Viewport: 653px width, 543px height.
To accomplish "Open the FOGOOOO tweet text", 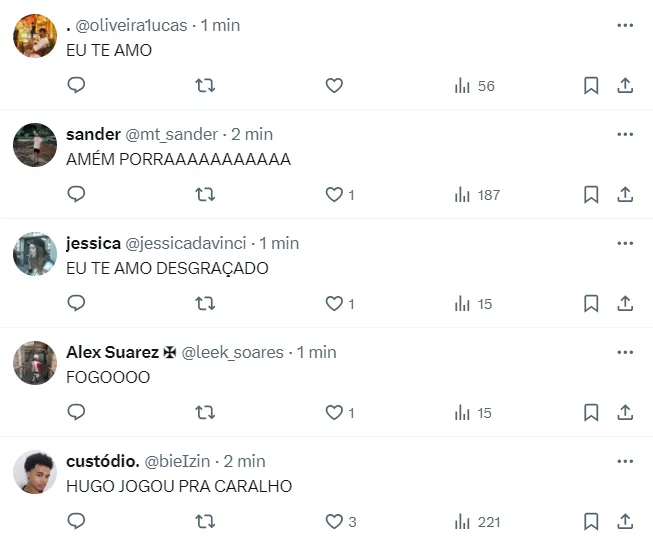I will [x=108, y=377].
